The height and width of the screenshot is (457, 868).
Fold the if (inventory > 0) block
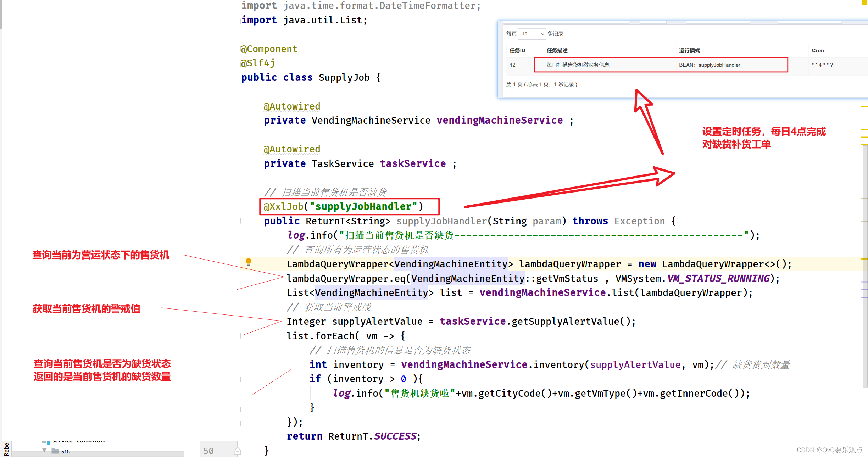pyautogui.click(x=240, y=379)
